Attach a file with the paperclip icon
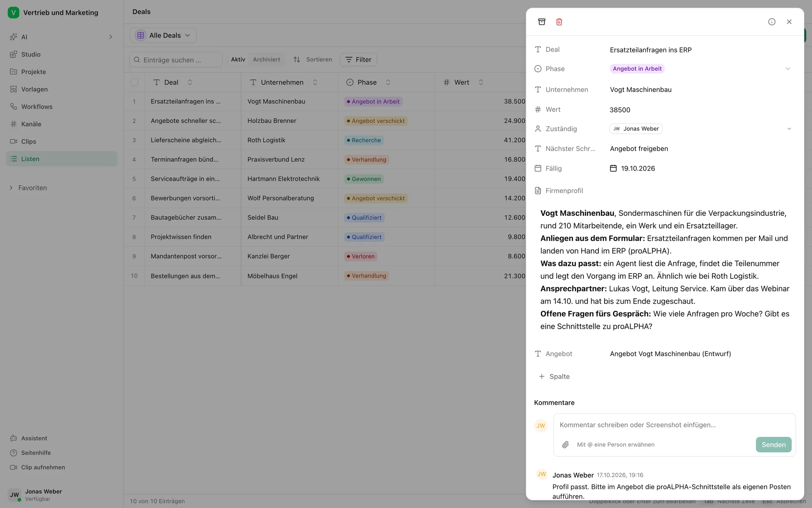 566,445
